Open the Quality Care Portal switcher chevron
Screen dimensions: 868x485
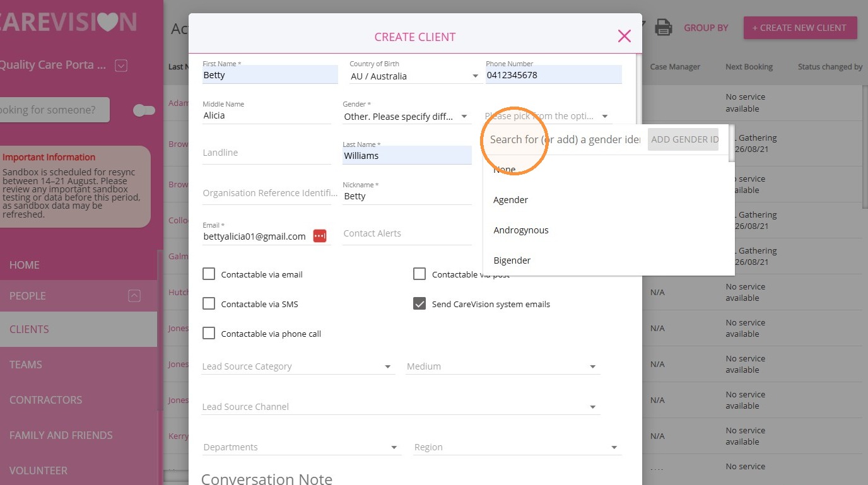pyautogui.click(x=122, y=65)
